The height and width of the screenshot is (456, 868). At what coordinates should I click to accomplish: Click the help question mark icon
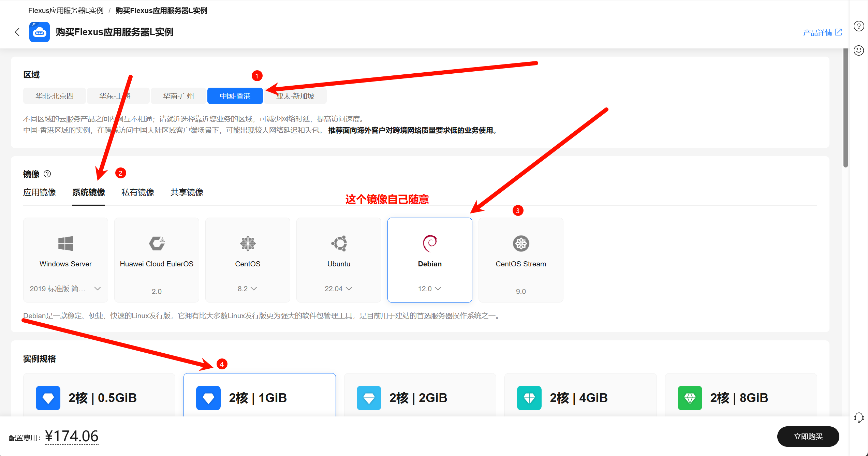[x=858, y=26]
